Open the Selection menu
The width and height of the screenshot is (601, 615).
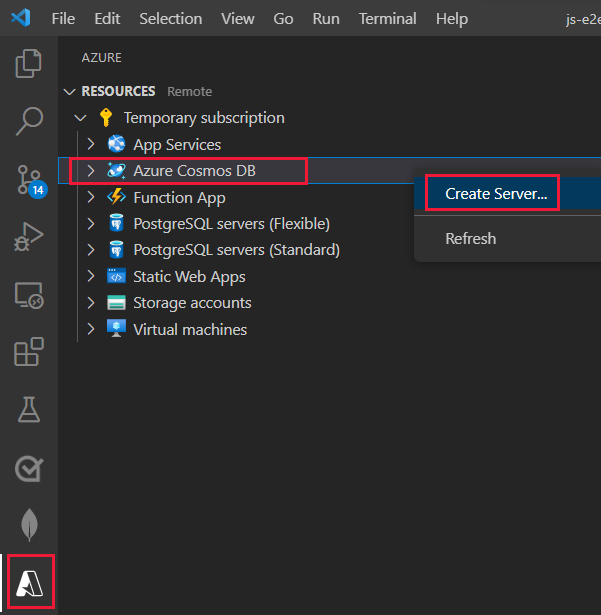(x=171, y=18)
